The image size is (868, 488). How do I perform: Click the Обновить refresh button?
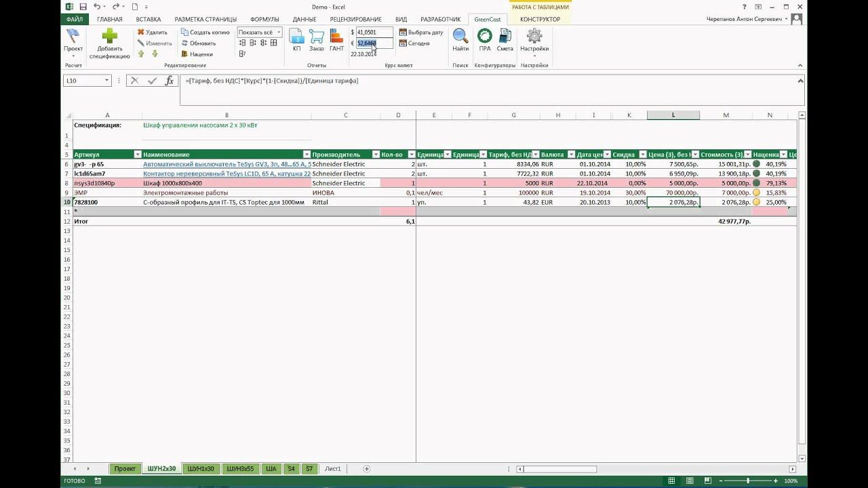pos(198,43)
